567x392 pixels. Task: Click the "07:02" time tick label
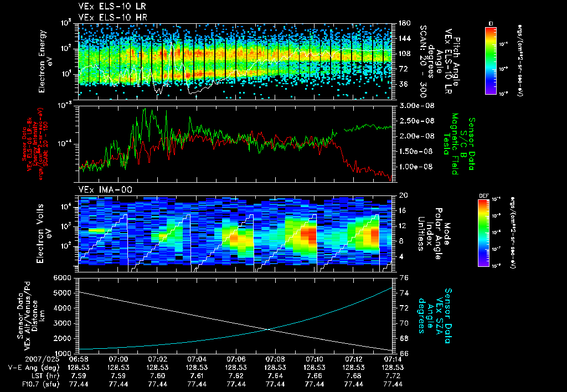[x=157, y=359]
